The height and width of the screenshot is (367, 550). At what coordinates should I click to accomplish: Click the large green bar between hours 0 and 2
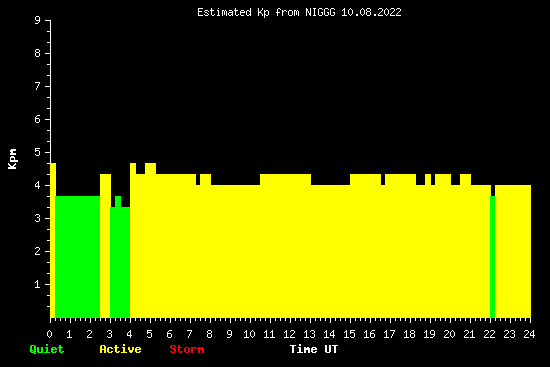point(78,257)
